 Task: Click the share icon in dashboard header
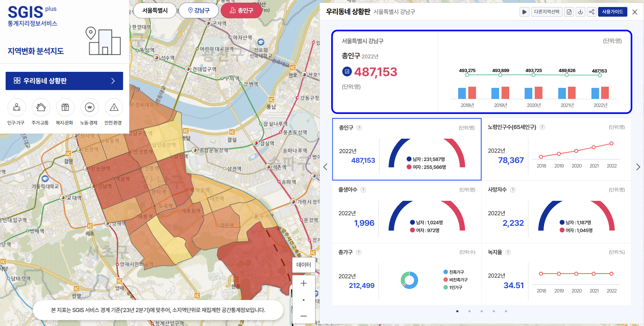point(592,12)
